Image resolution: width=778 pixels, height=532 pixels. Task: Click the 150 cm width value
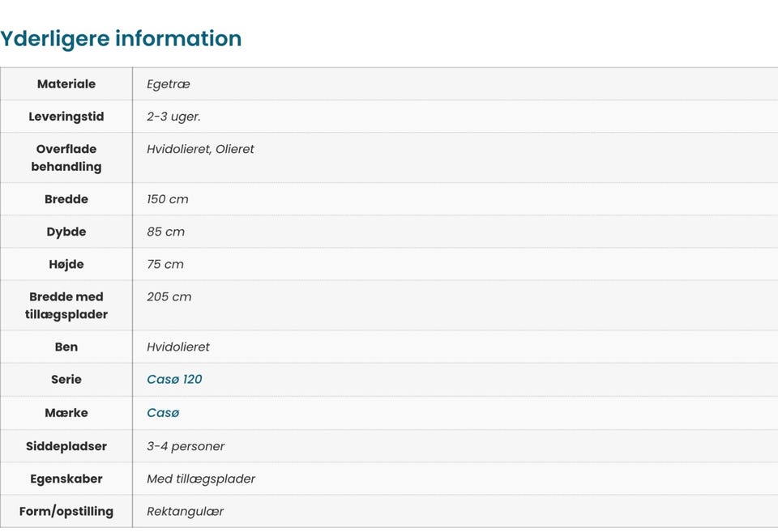[x=167, y=198]
